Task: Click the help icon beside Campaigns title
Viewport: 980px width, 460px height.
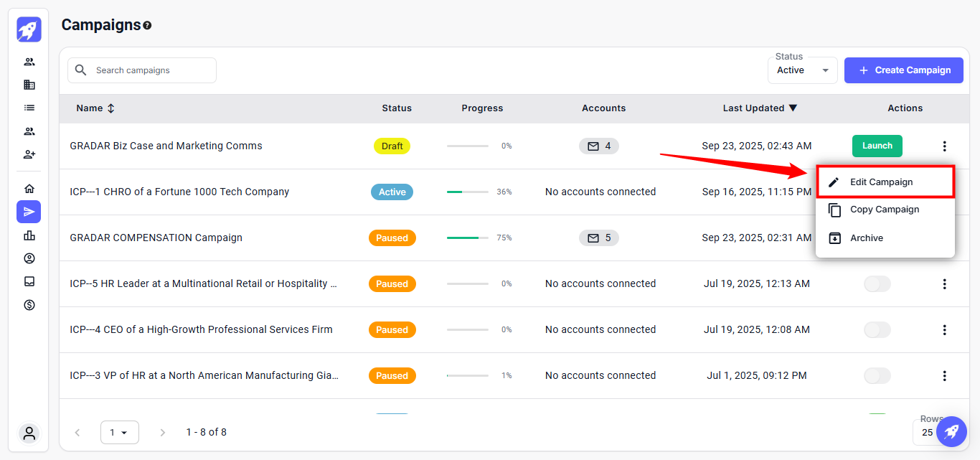Action: 147,25
